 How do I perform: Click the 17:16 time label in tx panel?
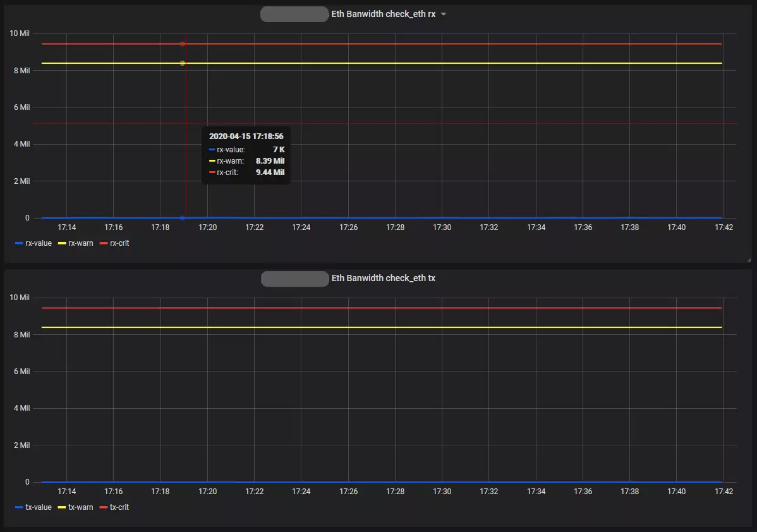[x=114, y=492]
